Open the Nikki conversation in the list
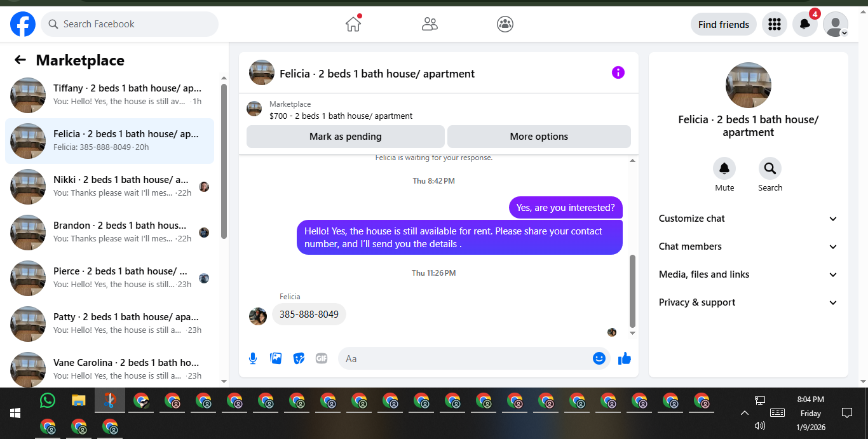The width and height of the screenshot is (868, 439). [x=109, y=187]
